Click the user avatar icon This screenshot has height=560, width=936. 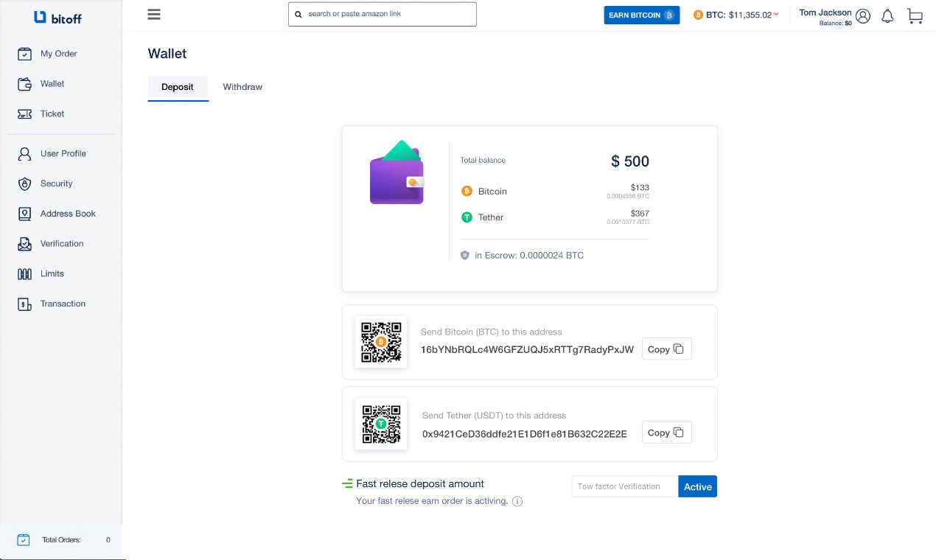click(x=863, y=15)
